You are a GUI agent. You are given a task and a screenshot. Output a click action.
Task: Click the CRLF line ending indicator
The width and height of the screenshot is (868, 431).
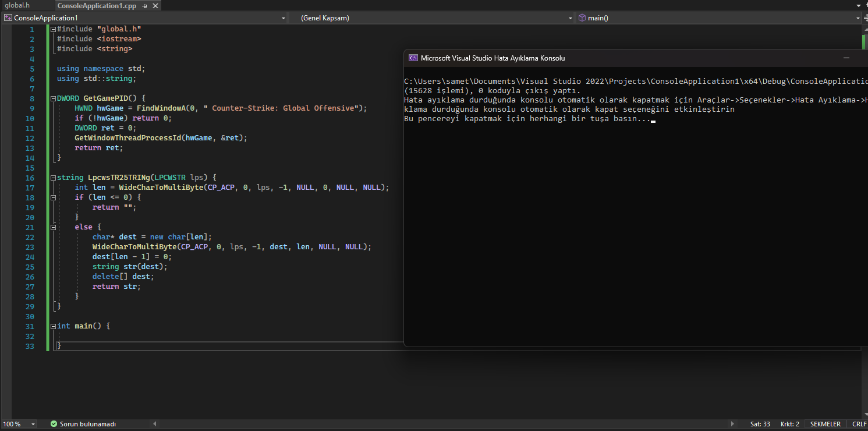859,424
